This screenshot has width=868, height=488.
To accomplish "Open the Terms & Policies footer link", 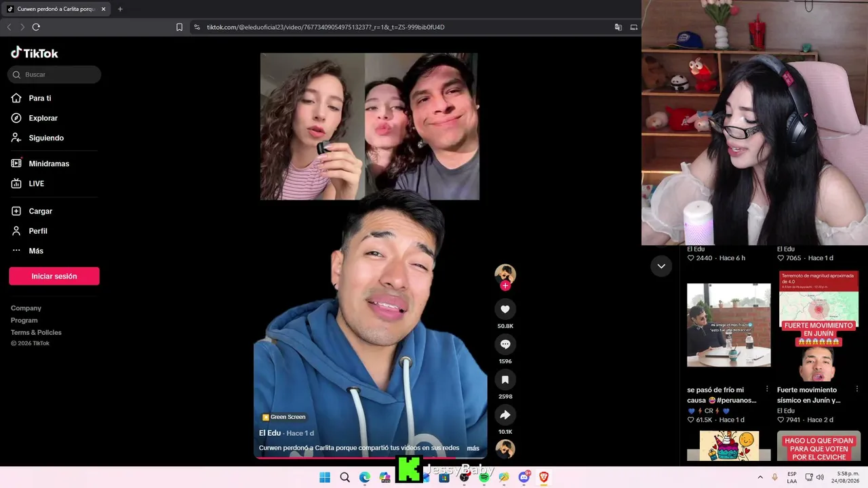I will click(36, 333).
